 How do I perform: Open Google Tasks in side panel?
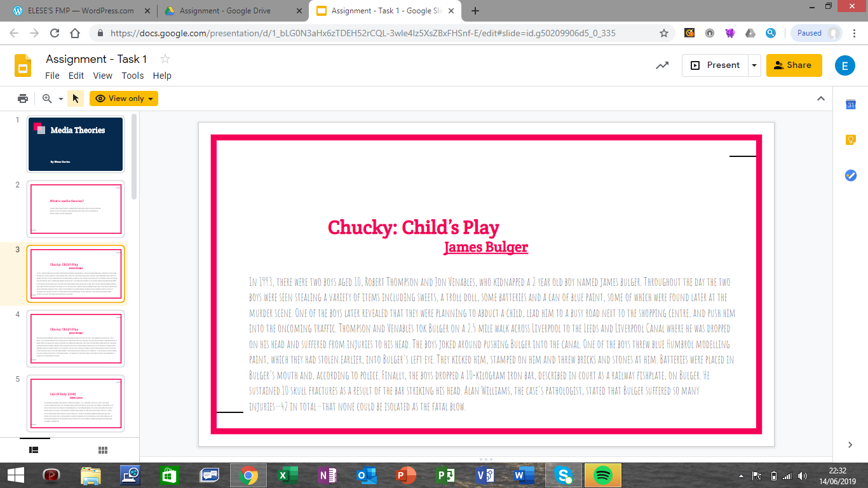(850, 175)
